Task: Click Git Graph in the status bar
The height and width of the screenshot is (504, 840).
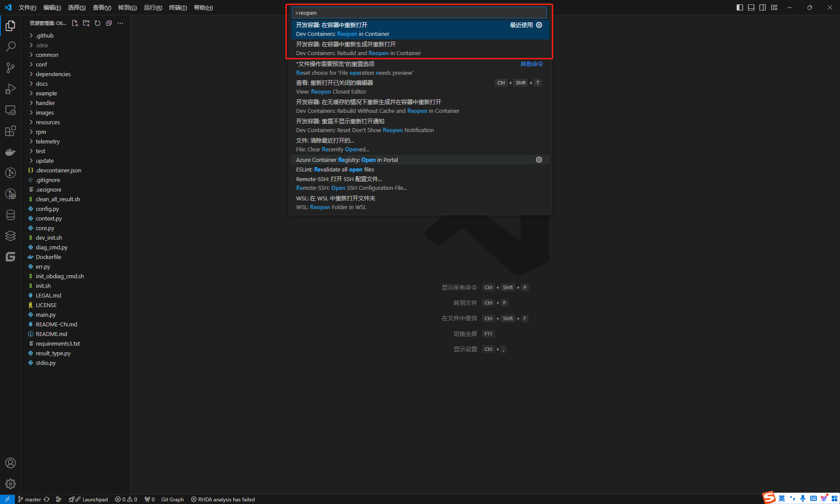Action: 172,499
